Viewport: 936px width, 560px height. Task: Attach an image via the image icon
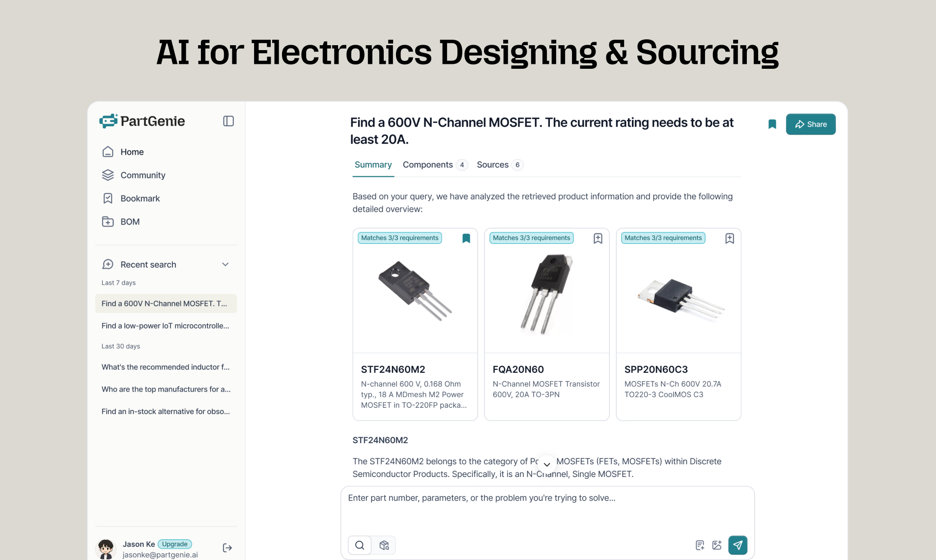(716, 545)
